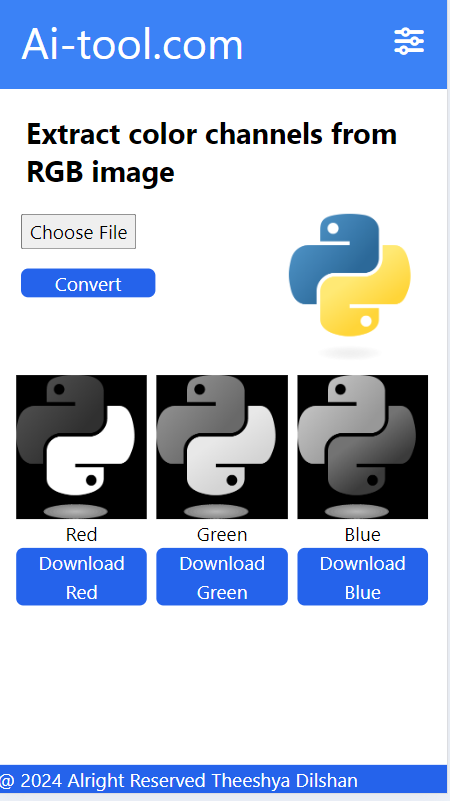Click the footer text '2024 Alright Reserved Theeshya Dilshan'

pyautogui.click(x=189, y=780)
